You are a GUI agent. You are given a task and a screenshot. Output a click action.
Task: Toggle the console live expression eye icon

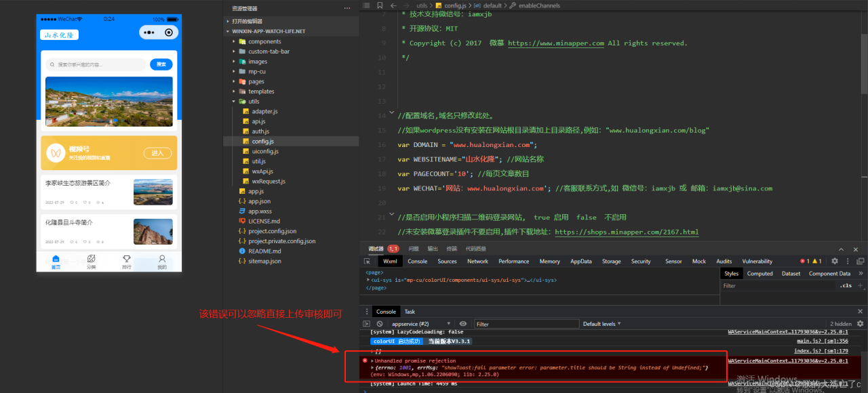tap(463, 324)
